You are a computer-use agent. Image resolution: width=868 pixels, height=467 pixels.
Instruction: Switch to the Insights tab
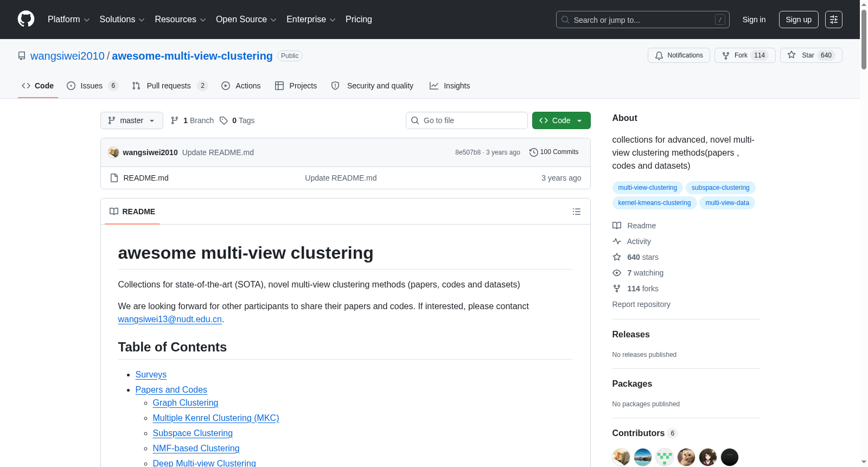(x=450, y=86)
